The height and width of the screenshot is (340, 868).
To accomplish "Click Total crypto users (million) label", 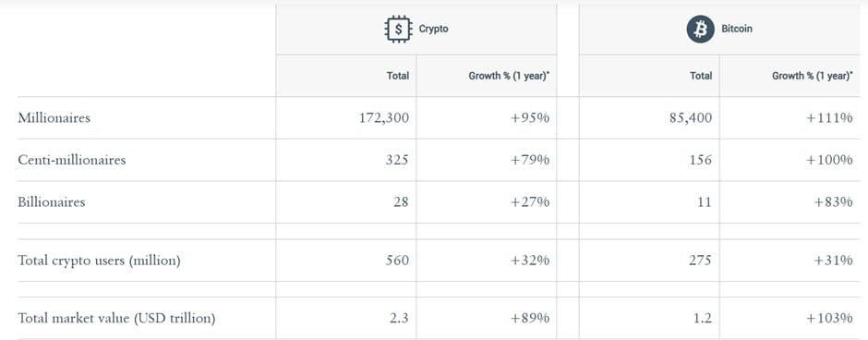I will 99,261.
